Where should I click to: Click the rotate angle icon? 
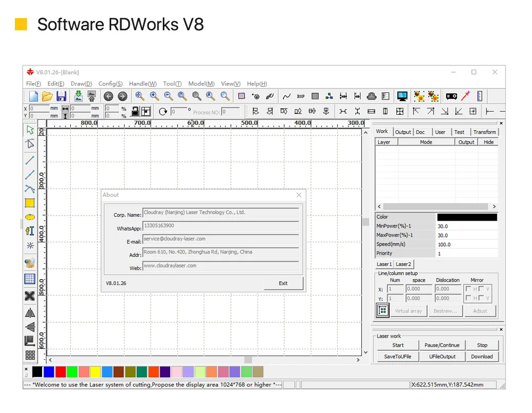[x=163, y=112]
